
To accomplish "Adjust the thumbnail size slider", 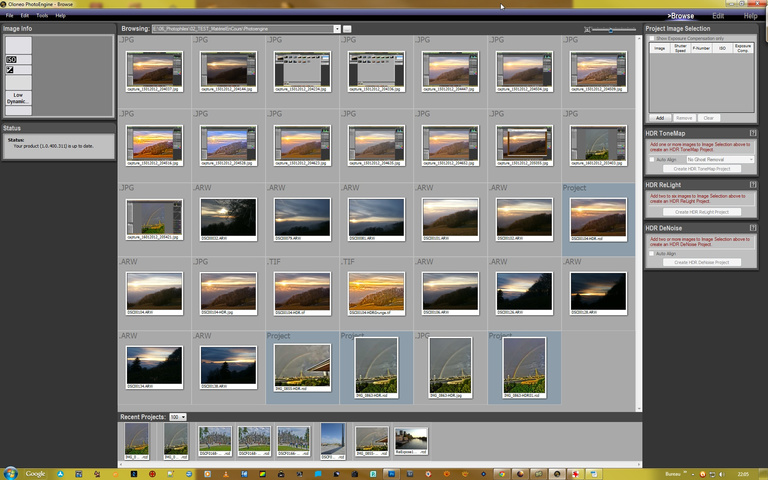I will 613,30.
